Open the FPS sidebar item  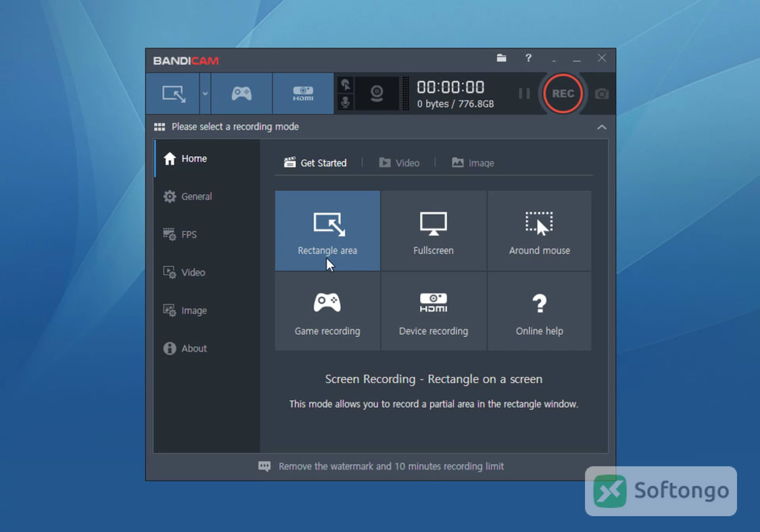[207, 234]
